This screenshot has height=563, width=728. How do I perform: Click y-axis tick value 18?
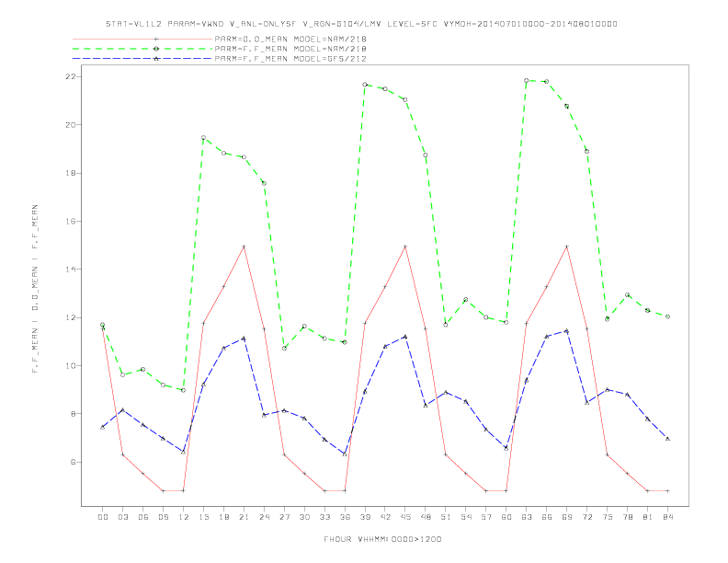click(x=70, y=173)
